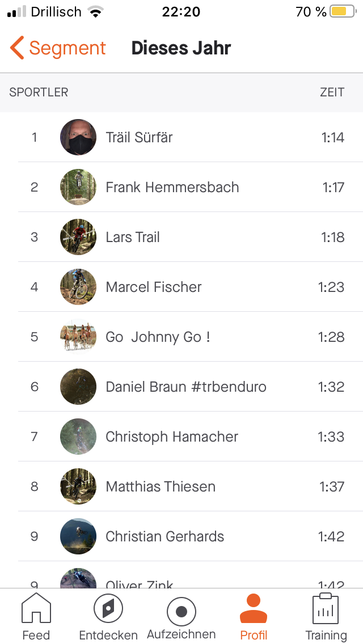This screenshot has width=363, height=644.
Task: Go back to Segment
Action: tap(67, 48)
